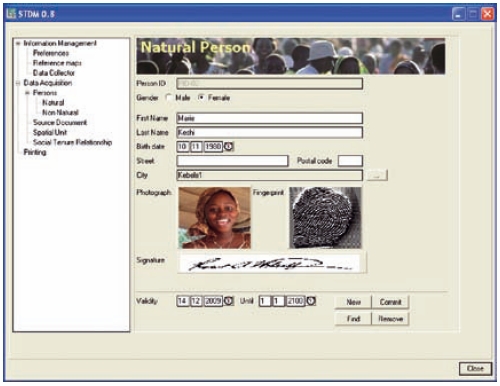Screen dimensions: 500x386
Task: Open the Non Natural tree item
Action: pos(60,112)
